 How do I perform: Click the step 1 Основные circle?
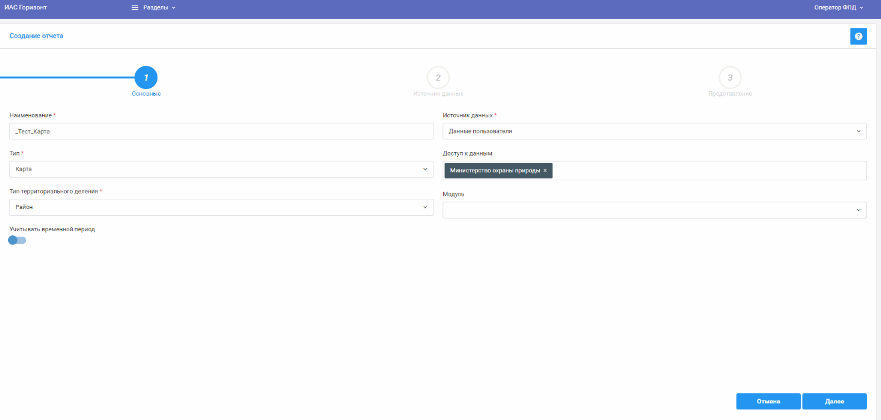pos(146,77)
